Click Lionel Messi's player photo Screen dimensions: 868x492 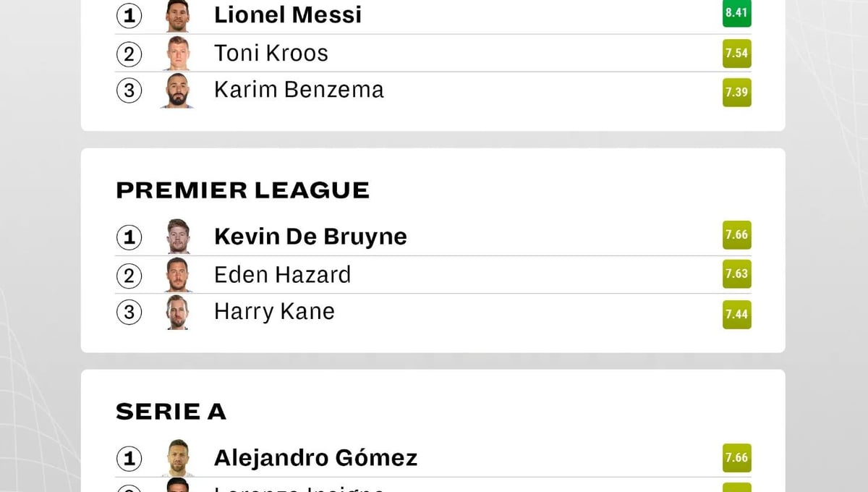click(x=177, y=15)
